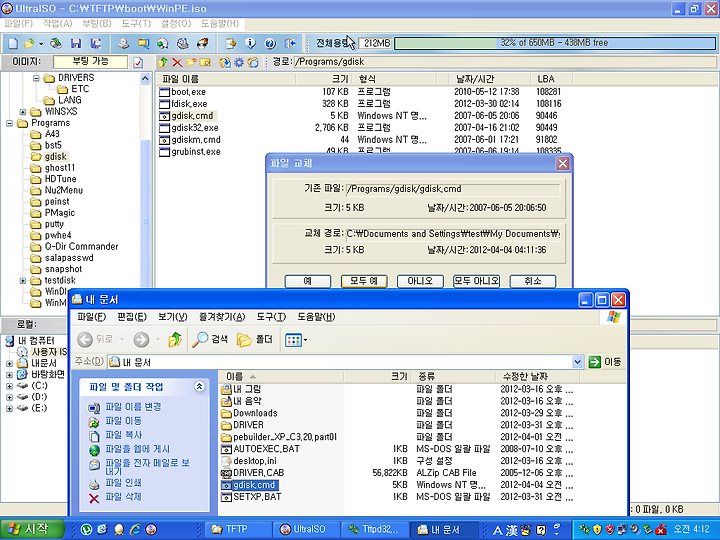Click the red X Delete icon

[x=177, y=62]
